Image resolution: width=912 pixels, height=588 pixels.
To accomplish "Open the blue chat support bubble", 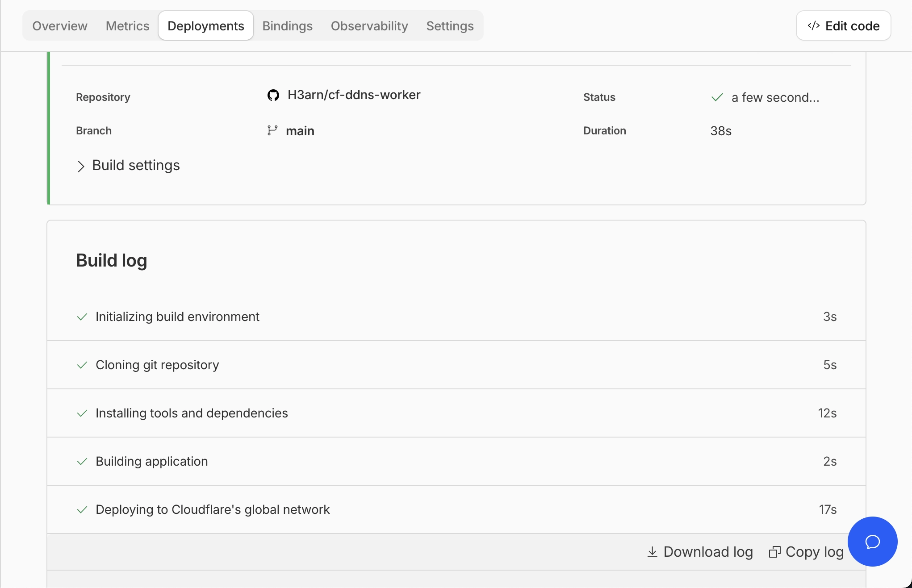I will tap(872, 542).
